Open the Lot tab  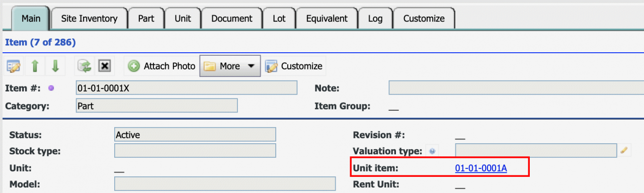[279, 19]
